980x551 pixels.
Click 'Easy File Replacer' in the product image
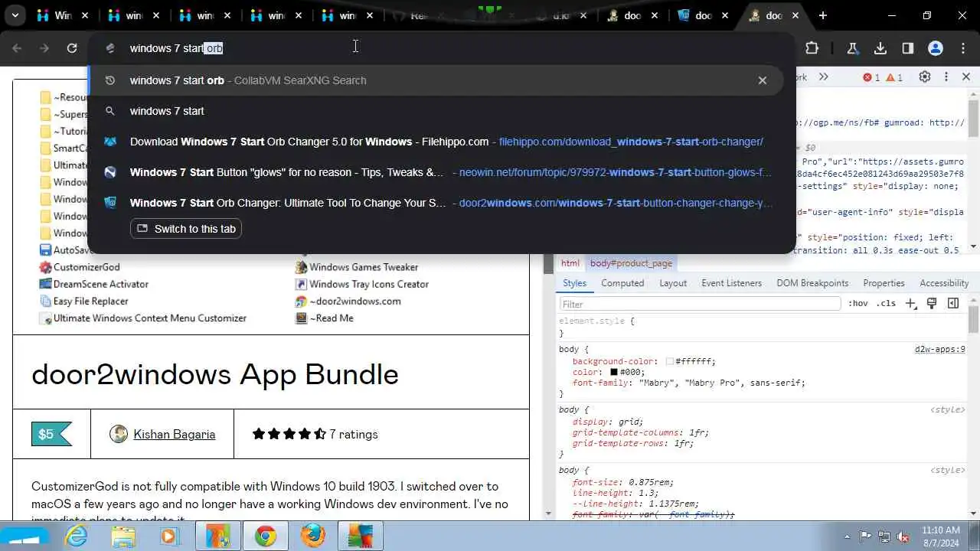[x=90, y=301]
